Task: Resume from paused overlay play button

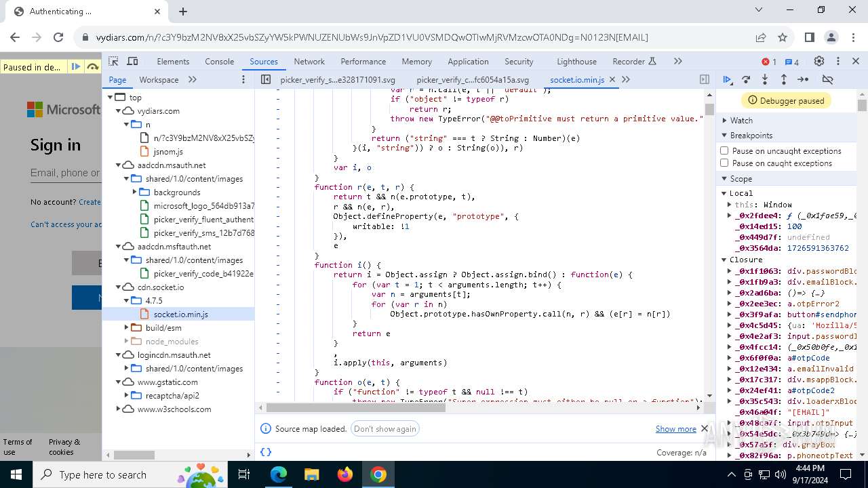Action: [76, 66]
